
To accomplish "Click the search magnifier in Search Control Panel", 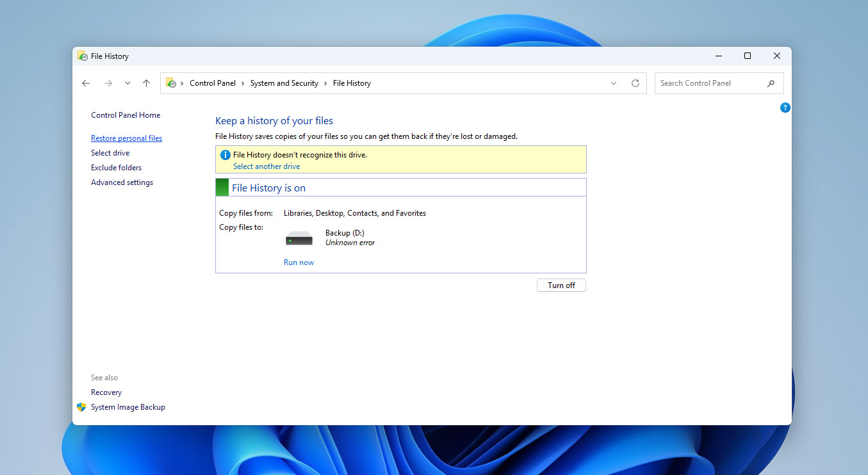I will coord(771,83).
